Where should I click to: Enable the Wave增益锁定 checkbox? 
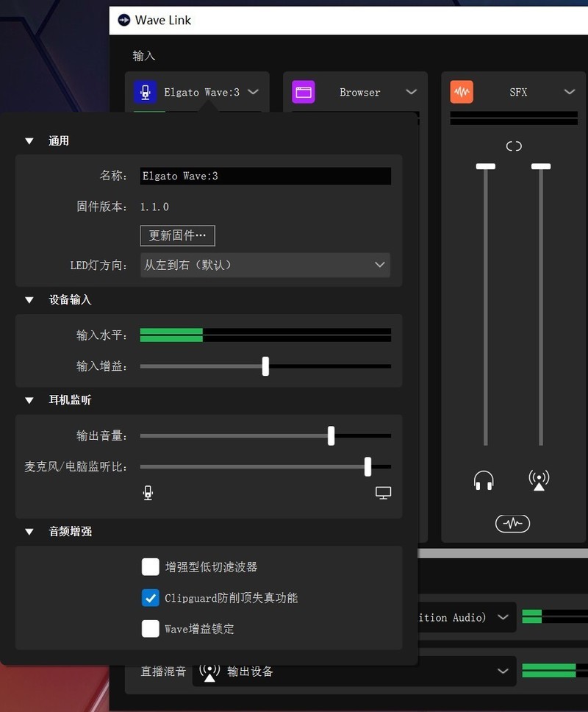(151, 629)
